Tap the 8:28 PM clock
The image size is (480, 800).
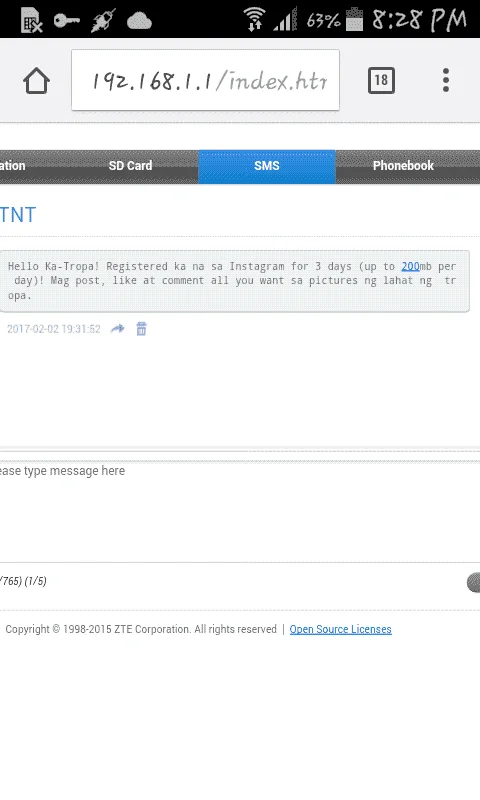tap(419, 20)
